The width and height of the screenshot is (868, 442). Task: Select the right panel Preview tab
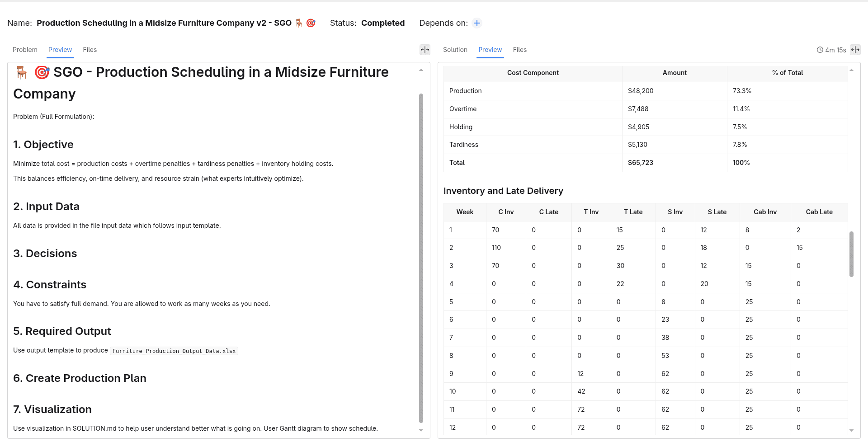[490, 50]
